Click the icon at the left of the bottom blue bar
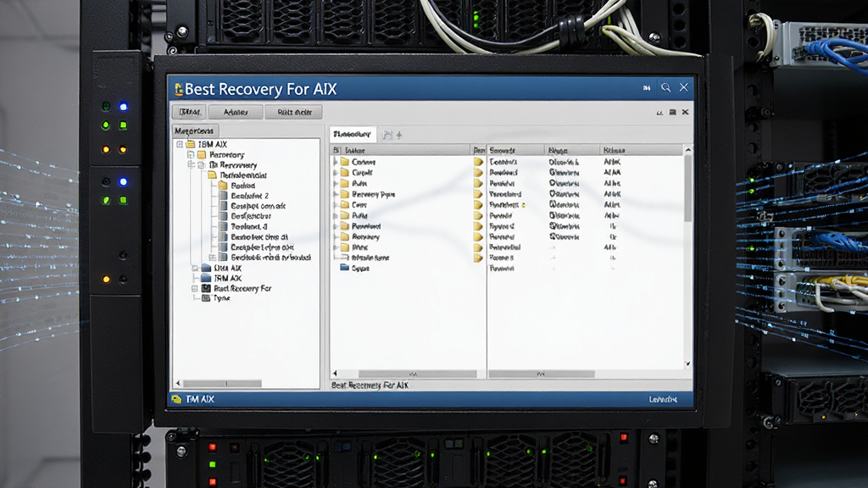 point(176,399)
